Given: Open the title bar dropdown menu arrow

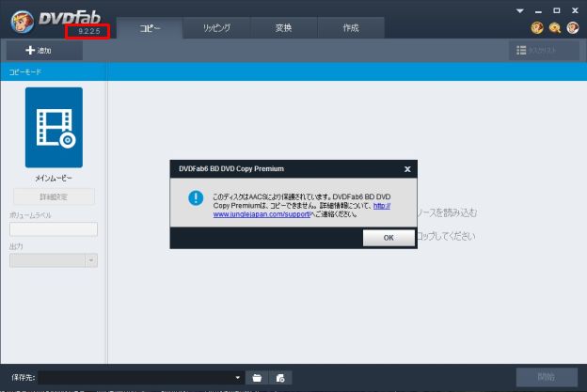Looking at the screenshot, I should pyautogui.click(x=519, y=11).
